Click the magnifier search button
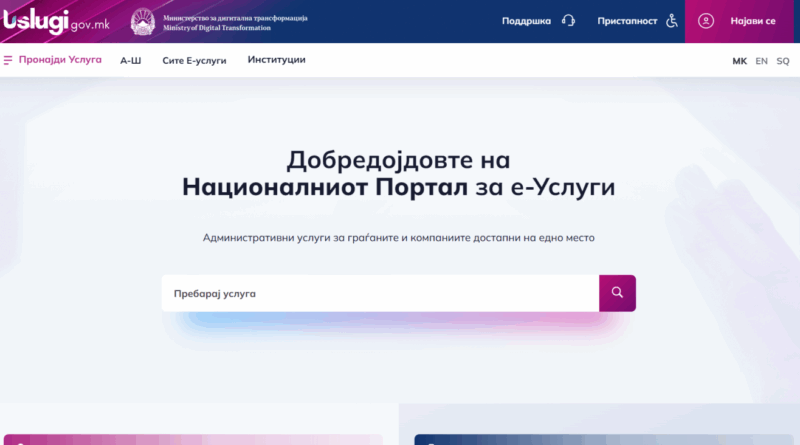800x445 pixels. (x=617, y=293)
